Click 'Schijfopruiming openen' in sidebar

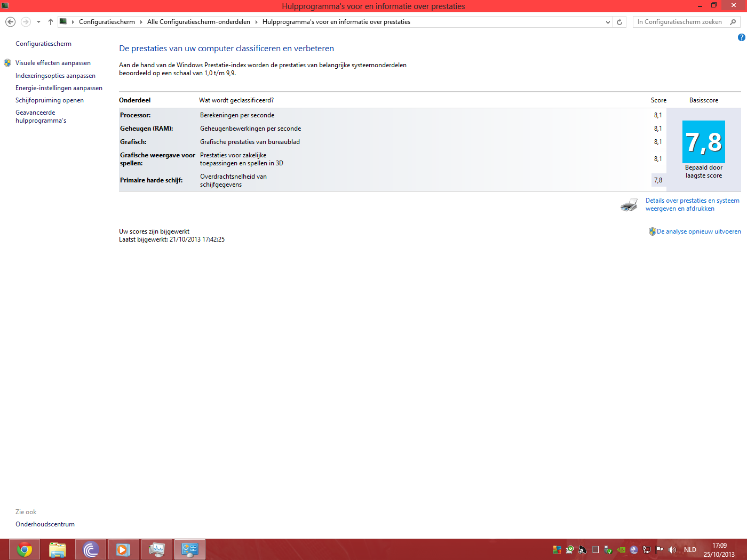click(x=50, y=100)
